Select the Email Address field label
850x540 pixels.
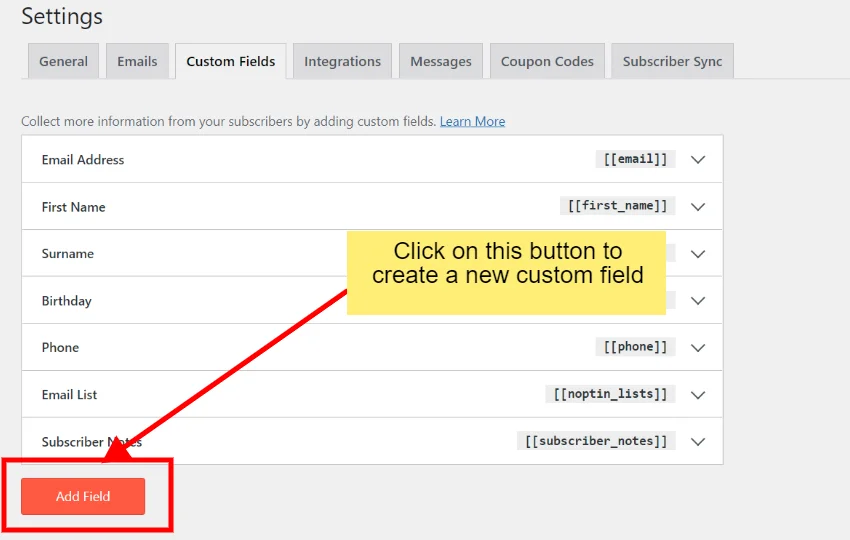point(83,160)
